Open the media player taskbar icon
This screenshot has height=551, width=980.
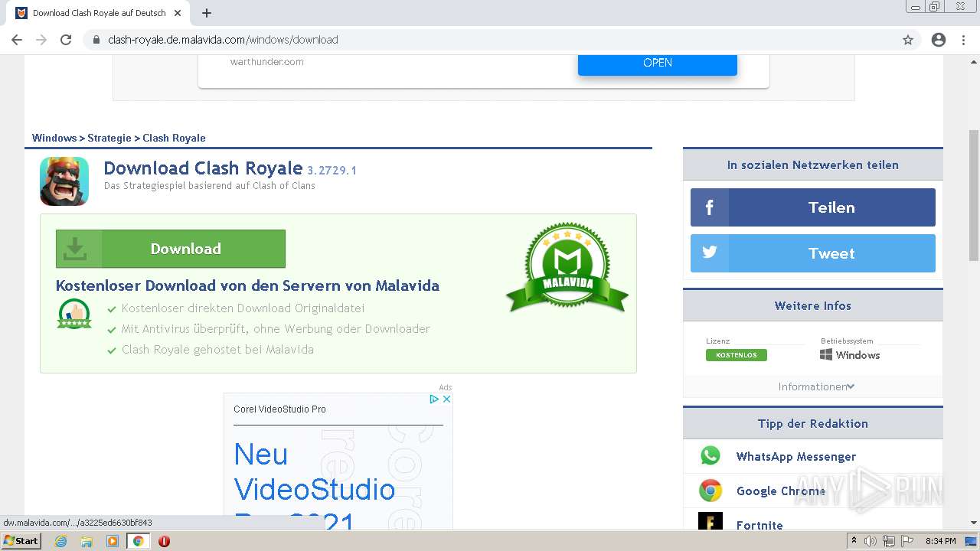[x=113, y=541]
